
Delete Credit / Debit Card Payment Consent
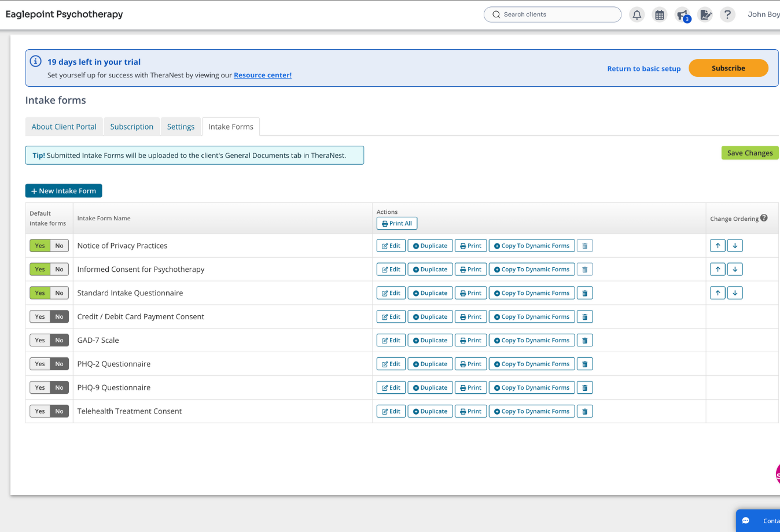(584, 317)
